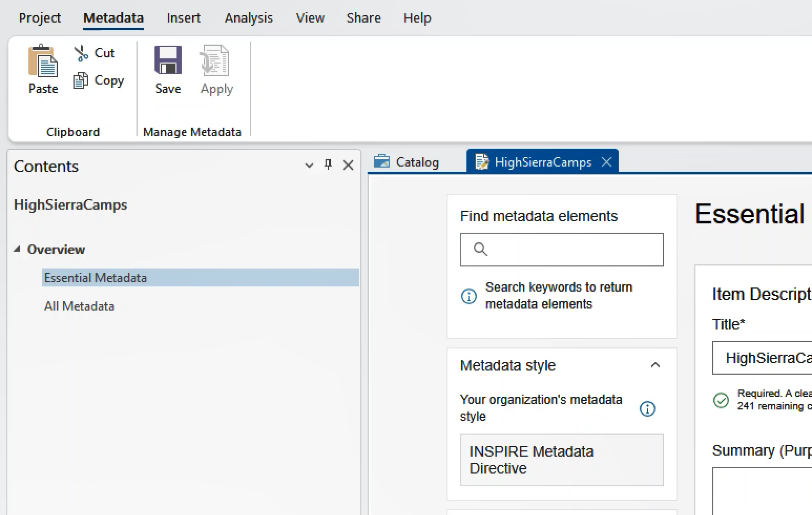The height and width of the screenshot is (515, 812).
Task: Click the magnifier icon in the search box
Action: [480, 249]
